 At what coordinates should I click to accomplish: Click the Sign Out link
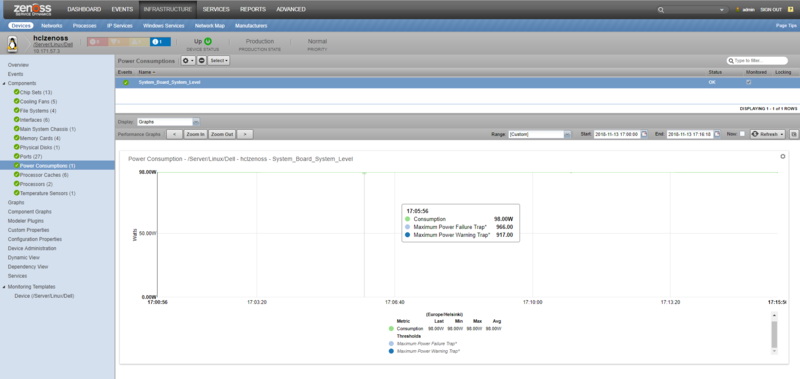pyautogui.click(x=771, y=10)
